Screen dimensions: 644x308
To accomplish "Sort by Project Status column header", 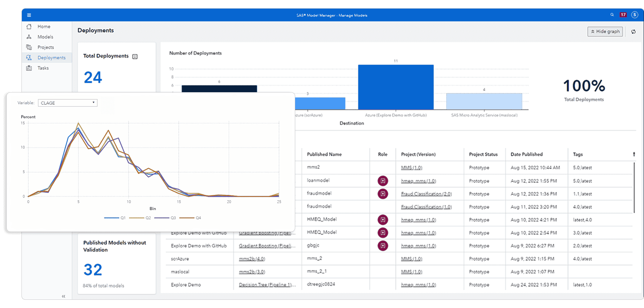I will click(x=483, y=154).
